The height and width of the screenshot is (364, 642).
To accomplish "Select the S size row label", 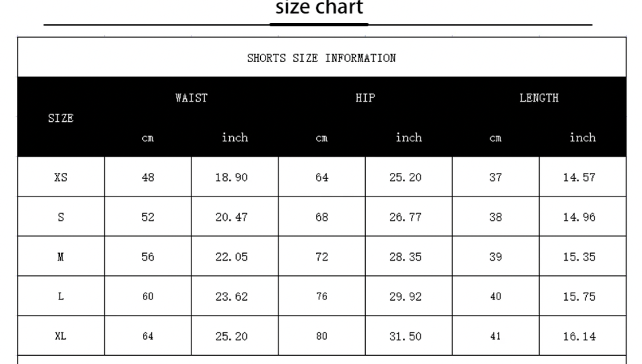I will pos(61,217).
